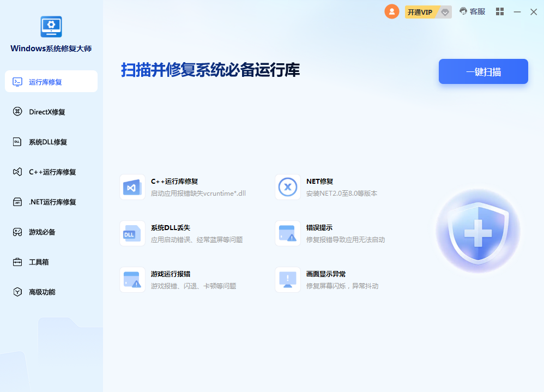Go to C++运行库修复 sidebar section
The image size is (544, 392).
click(x=51, y=172)
